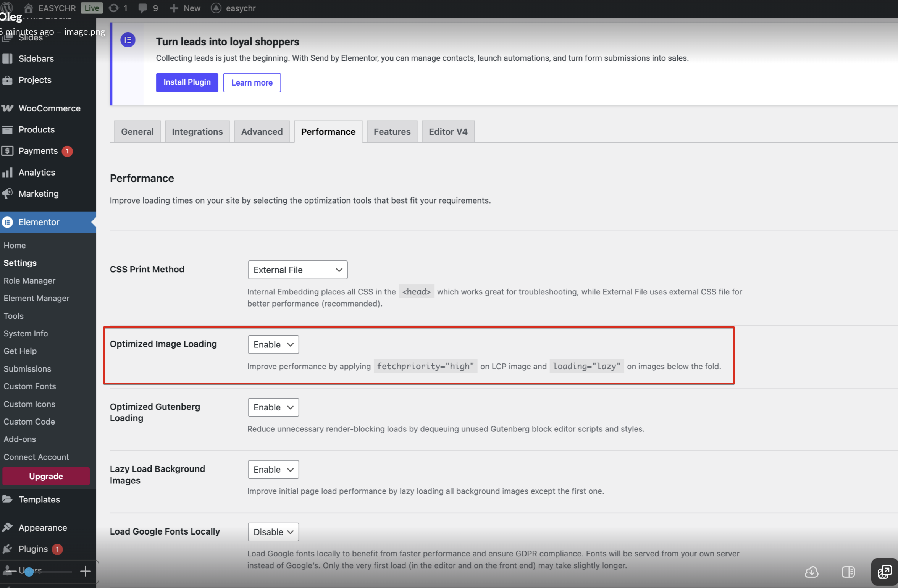Click the Install Plugin button
898x588 pixels.
click(187, 82)
